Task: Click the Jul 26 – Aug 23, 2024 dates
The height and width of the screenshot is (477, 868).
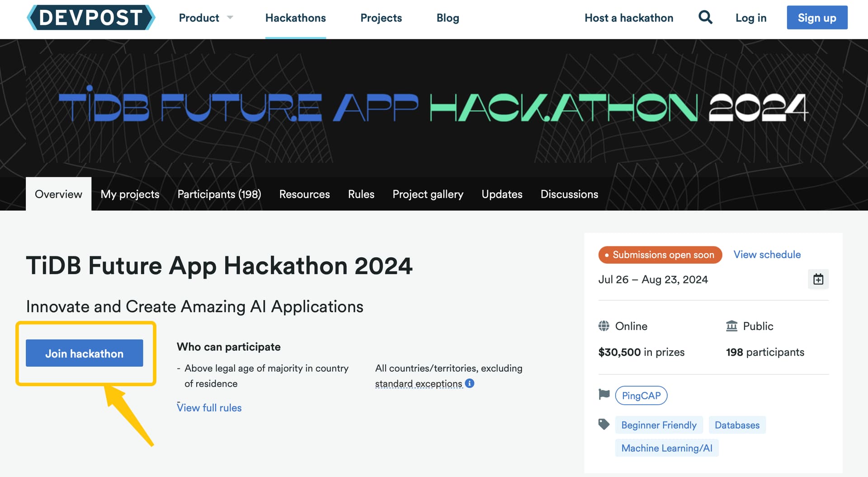Action: [x=653, y=279]
